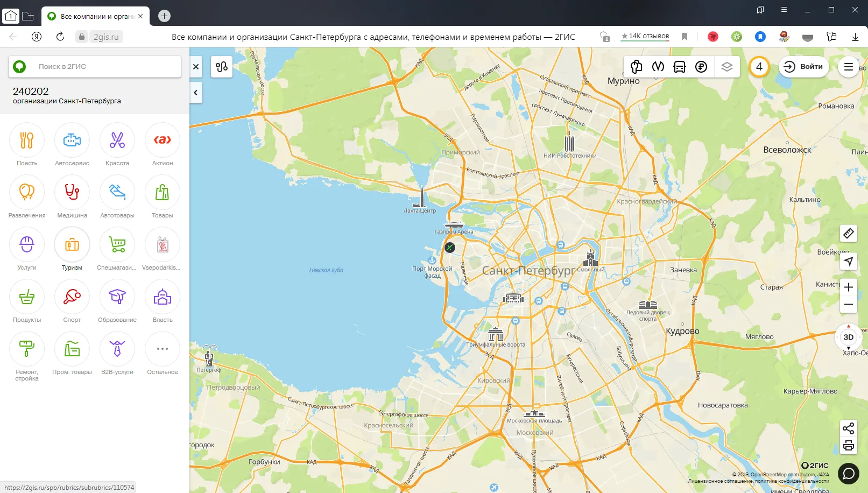Toggle the public transport bus layer
868x493 pixels.
tap(680, 67)
